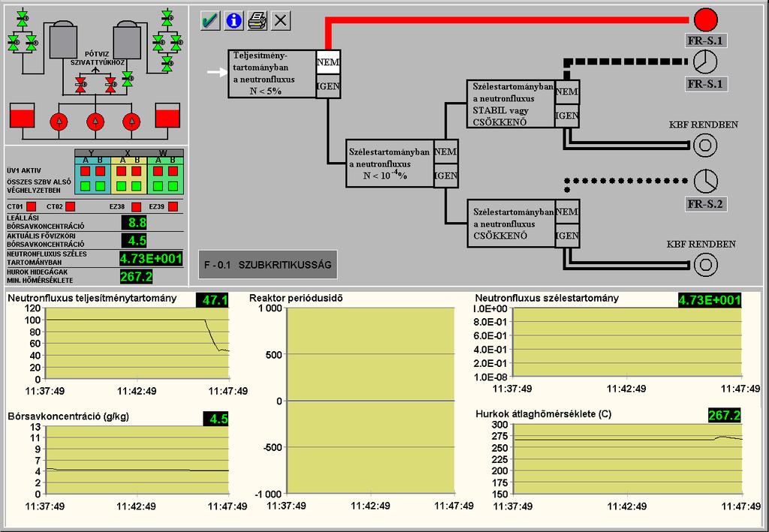
Task: Click the red EZ39 indicator square
Action: point(173,207)
